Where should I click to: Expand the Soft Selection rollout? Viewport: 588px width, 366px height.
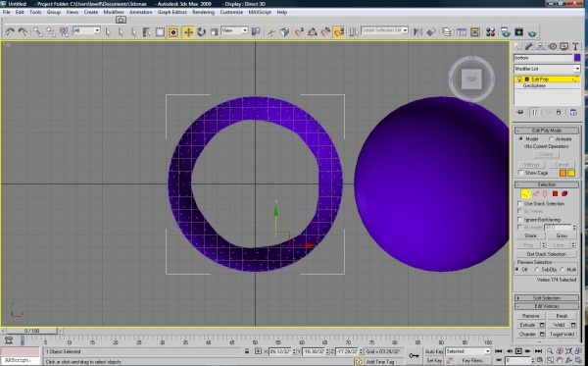pos(547,297)
